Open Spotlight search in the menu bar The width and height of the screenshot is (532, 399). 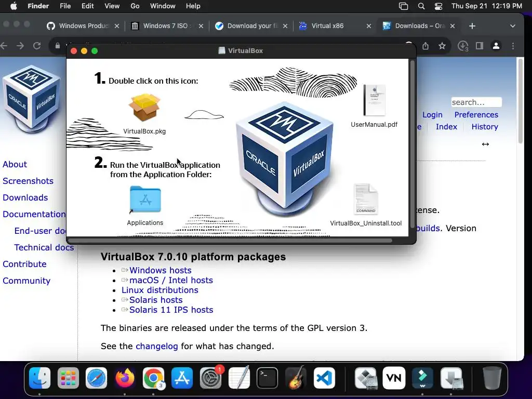421,6
